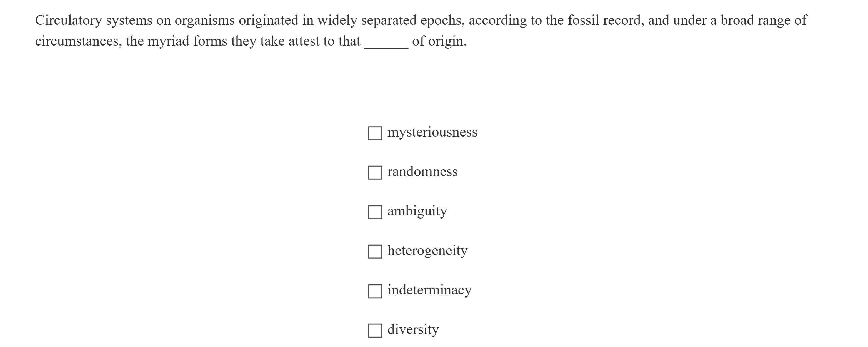
Task: Toggle the mysteriousness option off
Action: point(375,133)
